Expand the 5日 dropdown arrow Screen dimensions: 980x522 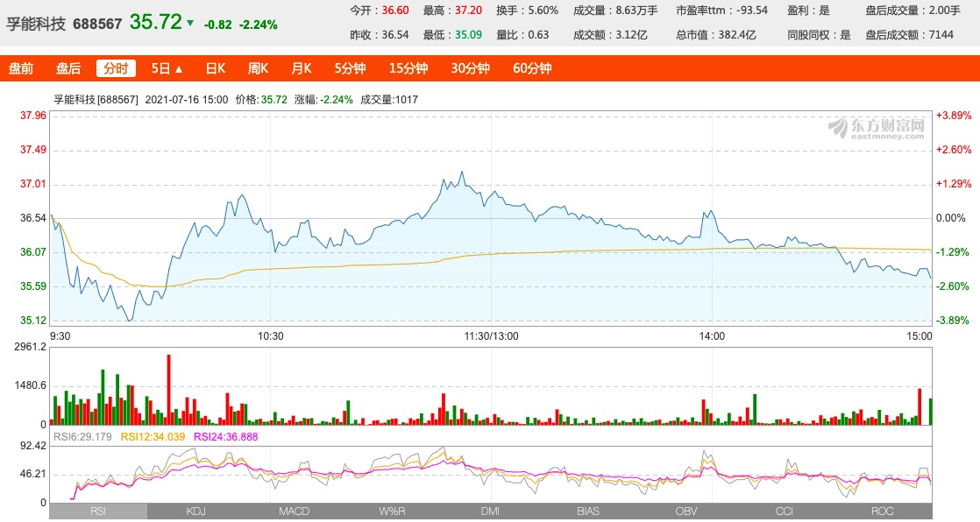(x=178, y=67)
